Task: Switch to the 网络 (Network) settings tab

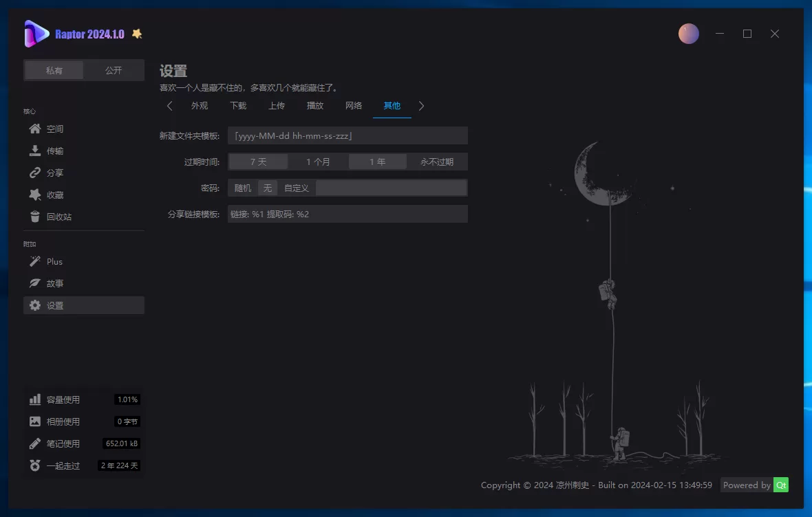Action: coord(353,106)
